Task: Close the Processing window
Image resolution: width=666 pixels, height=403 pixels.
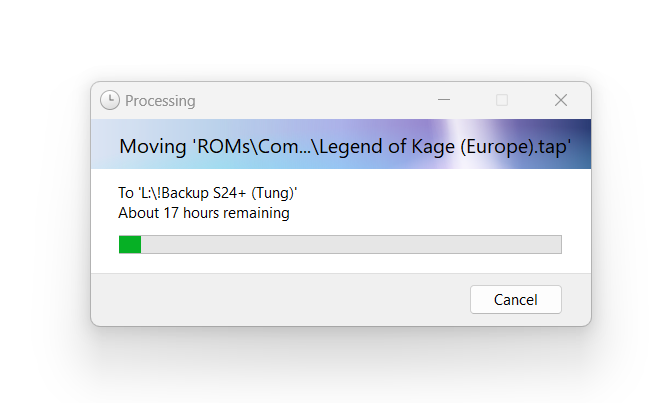Action: (561, 100)
